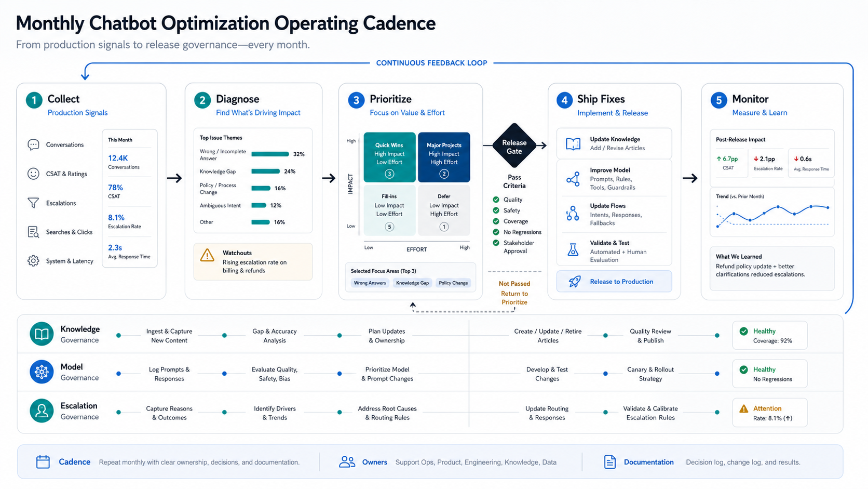Viewport: 868px width, 489px height.
Task: Click the Cadence calendar icon
Action: tap(43, 462)
